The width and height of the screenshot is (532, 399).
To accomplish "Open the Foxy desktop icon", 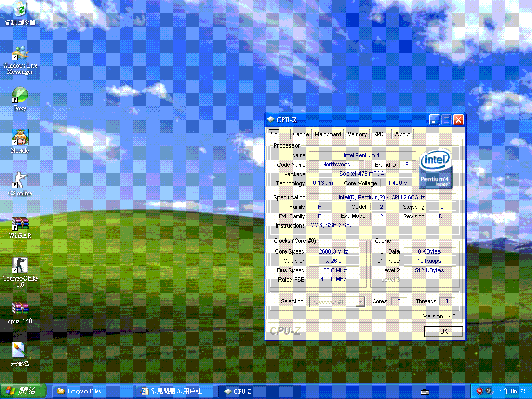I will (x=20, y=95).
